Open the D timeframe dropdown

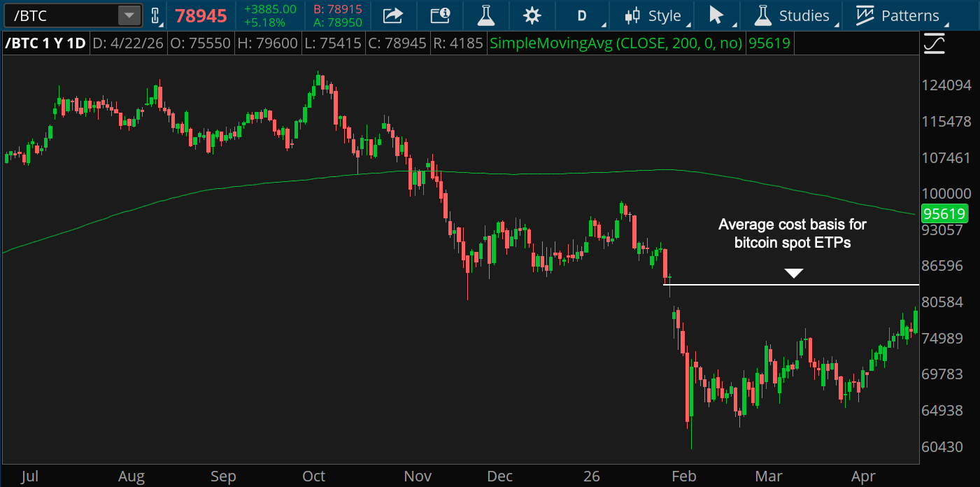[x=583, y=15]
